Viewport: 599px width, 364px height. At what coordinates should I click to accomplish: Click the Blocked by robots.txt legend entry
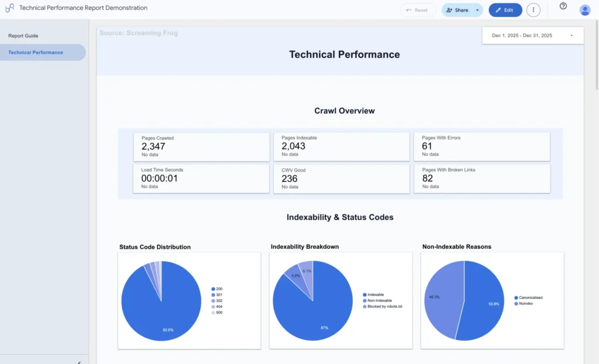click(383, 306)
